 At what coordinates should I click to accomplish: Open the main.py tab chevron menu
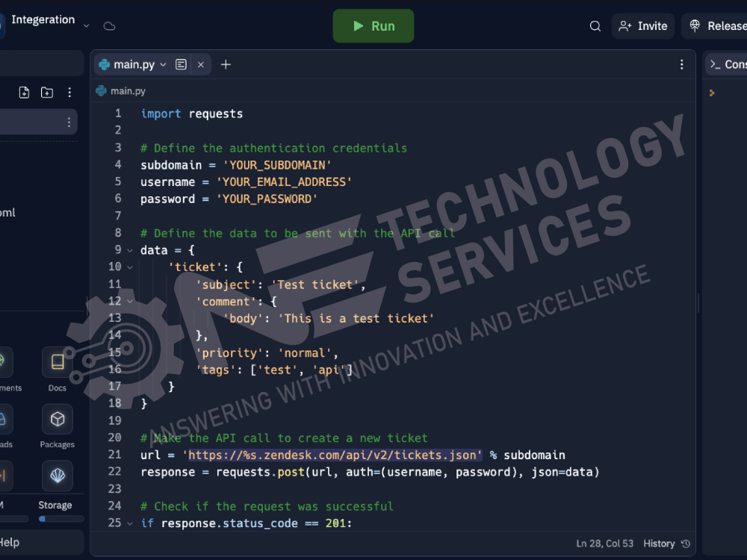tap(163, 65)
